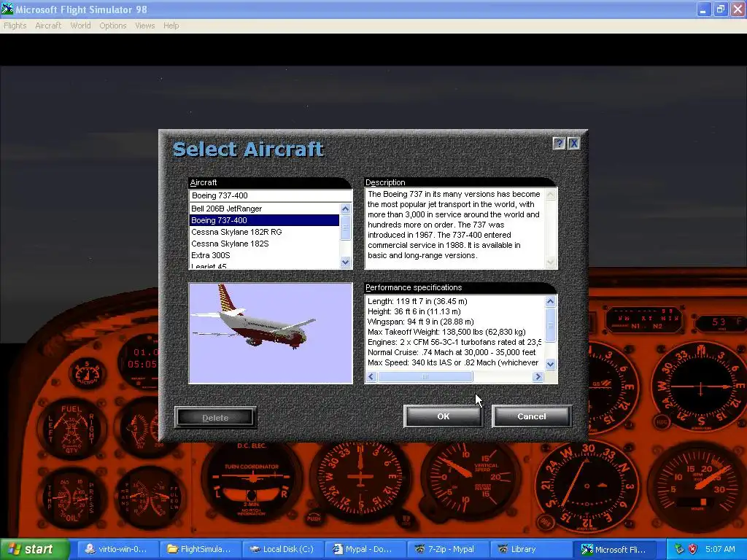Click the red security shield tray icon
Screen dimensions: 747x560
[x=693, y=549]
